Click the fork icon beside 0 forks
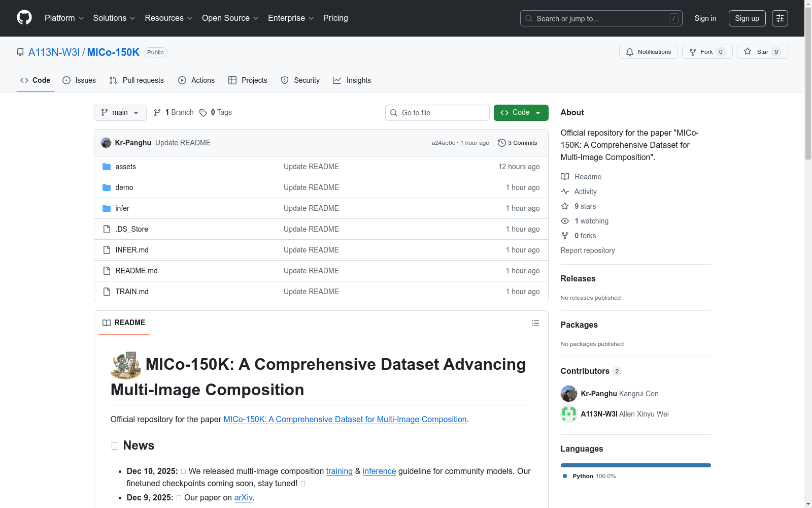Viewport: 812px width, 508px height. (x=565, y=236)
